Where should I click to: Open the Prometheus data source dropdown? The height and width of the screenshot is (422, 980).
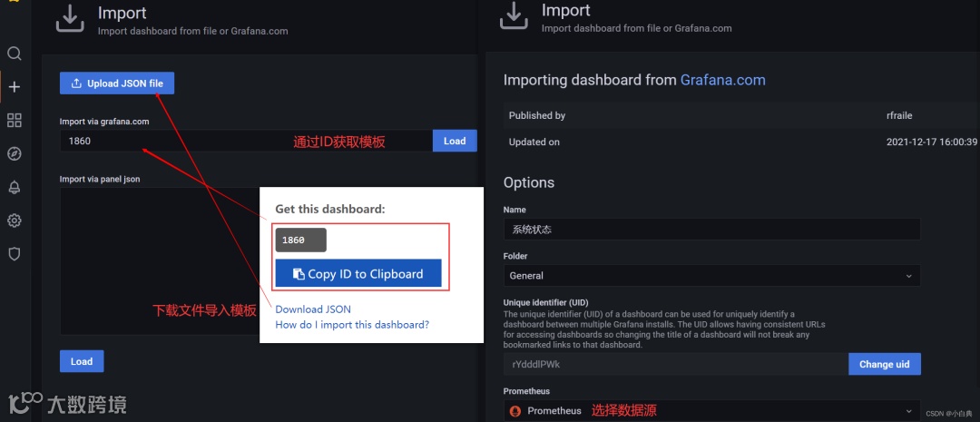[712, 411]
